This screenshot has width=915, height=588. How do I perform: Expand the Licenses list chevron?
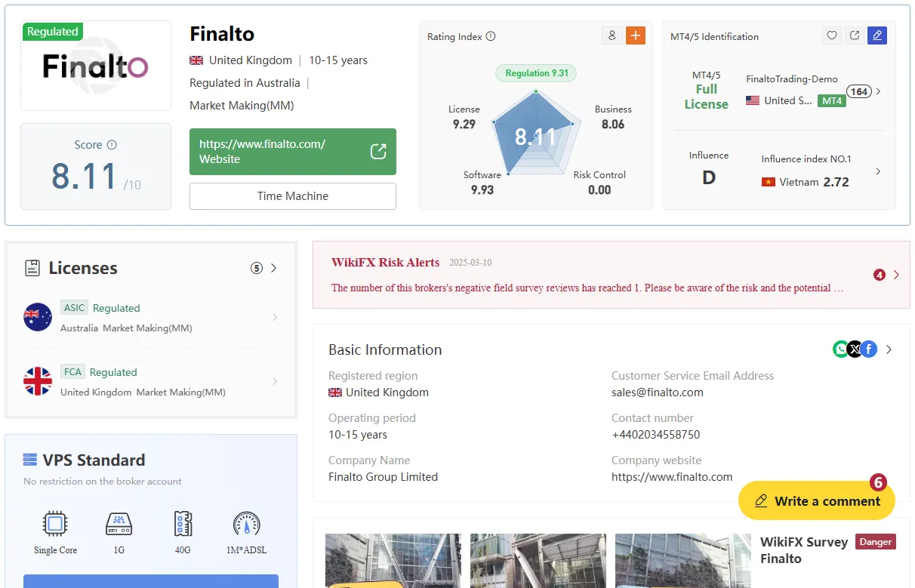274,268
